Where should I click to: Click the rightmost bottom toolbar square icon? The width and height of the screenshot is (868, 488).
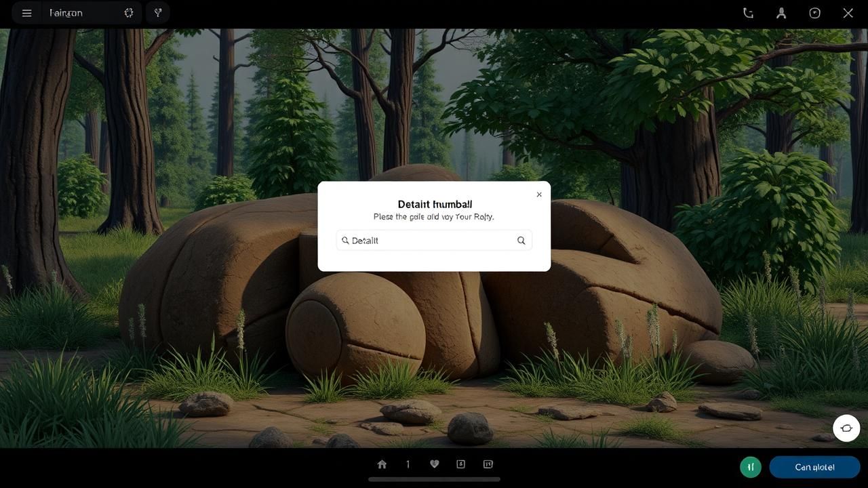click(488, 464)
